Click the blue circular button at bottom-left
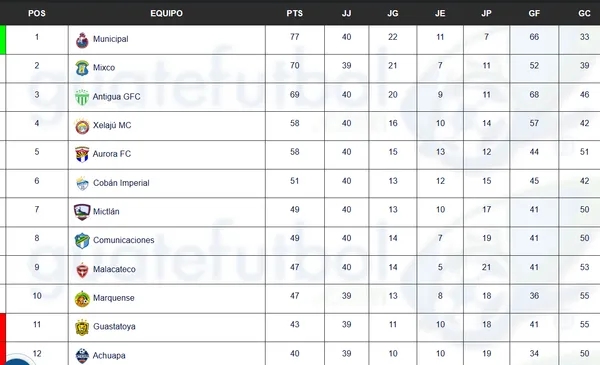Image resolution: width=600 pixels, height=365 pixels. (15, 360)
